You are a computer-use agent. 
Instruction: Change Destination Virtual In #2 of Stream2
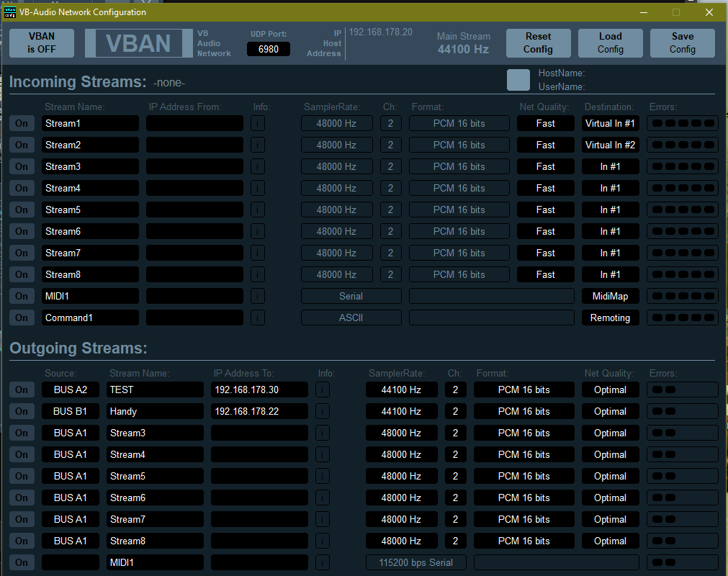pyautogui.click(x=610, y=145)
